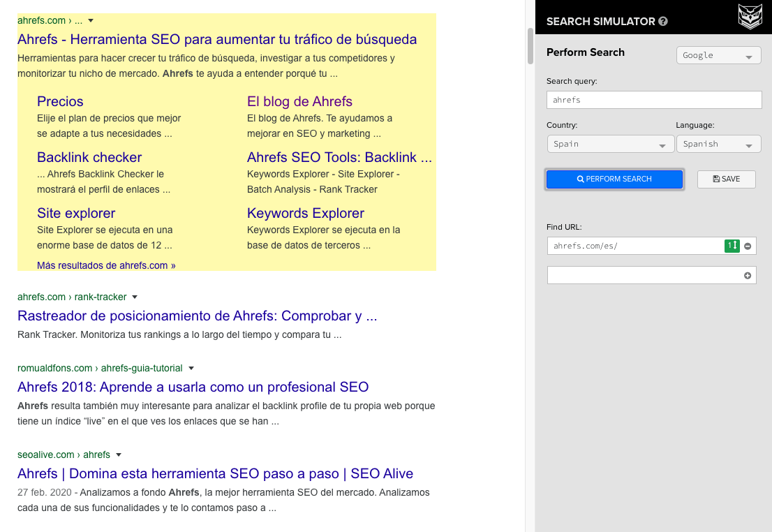Open the Country dropdown set to Spain
772x532 pixels.
(610, 144)
